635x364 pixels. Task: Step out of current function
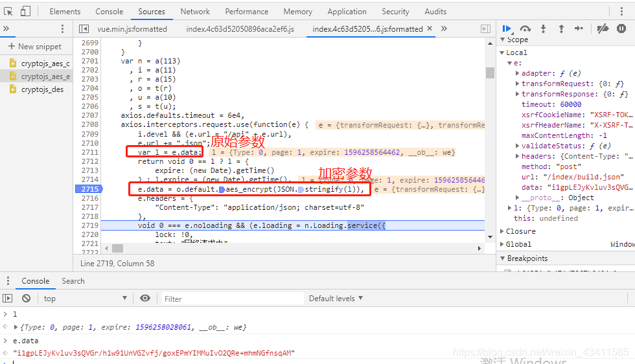[x=561, y=28]
